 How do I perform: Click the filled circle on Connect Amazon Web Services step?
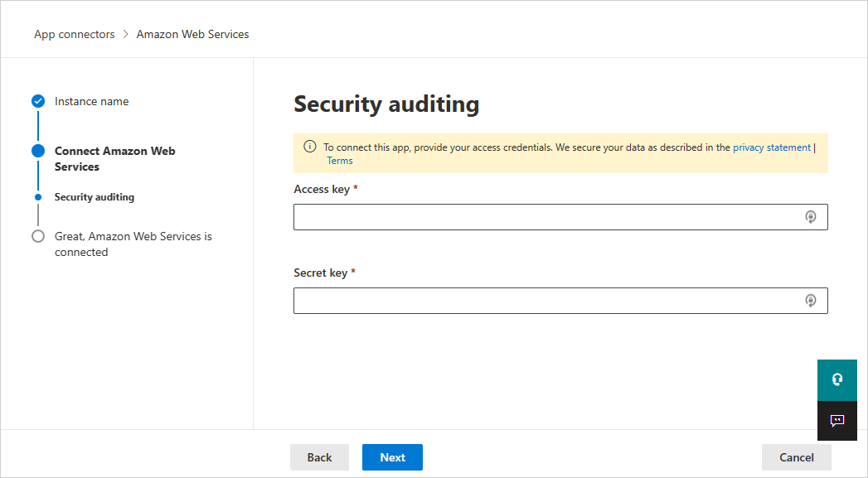pos(38,151)
